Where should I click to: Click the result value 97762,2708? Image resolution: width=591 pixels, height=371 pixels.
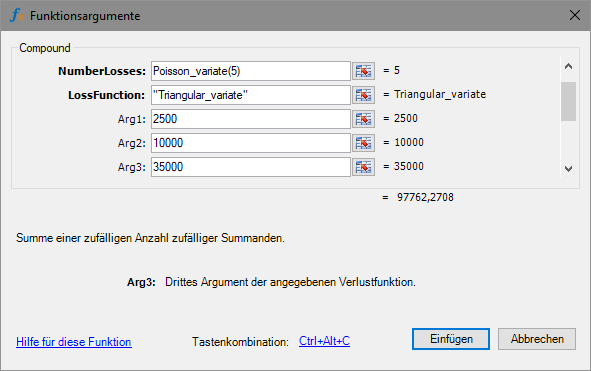(425, 197)
